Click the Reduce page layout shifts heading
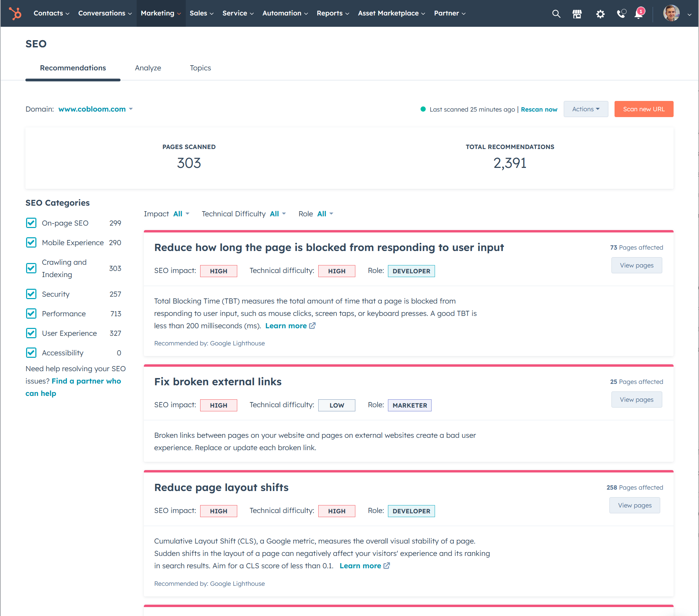The height and width of the screenshot is (616, 699). pos(221,488)
